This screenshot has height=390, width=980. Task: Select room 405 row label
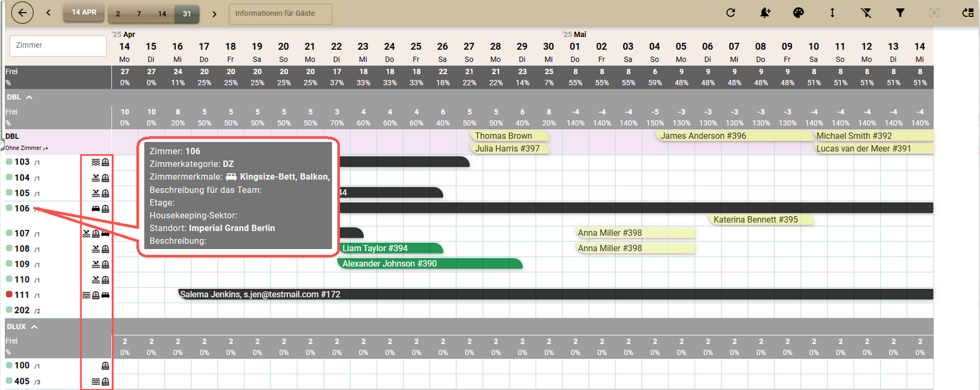(x=22, y=381)
